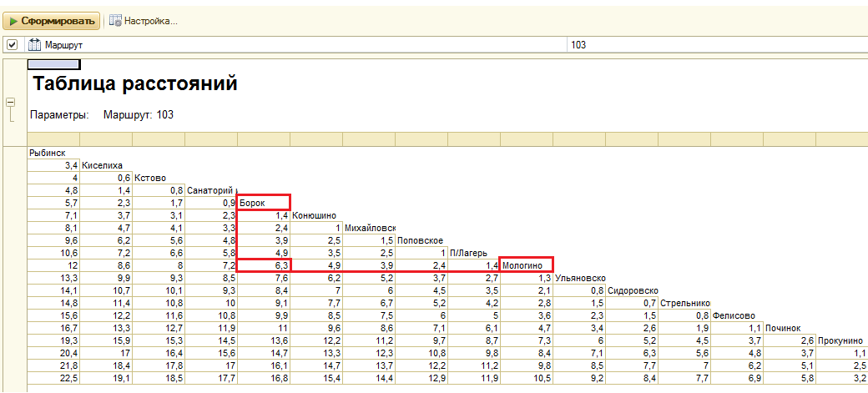The width and height of the screenshot is (868, 393).
Task: Click the 2,6 cell before Прокунино
Action: pyautogui.click(x=790, y=340)
